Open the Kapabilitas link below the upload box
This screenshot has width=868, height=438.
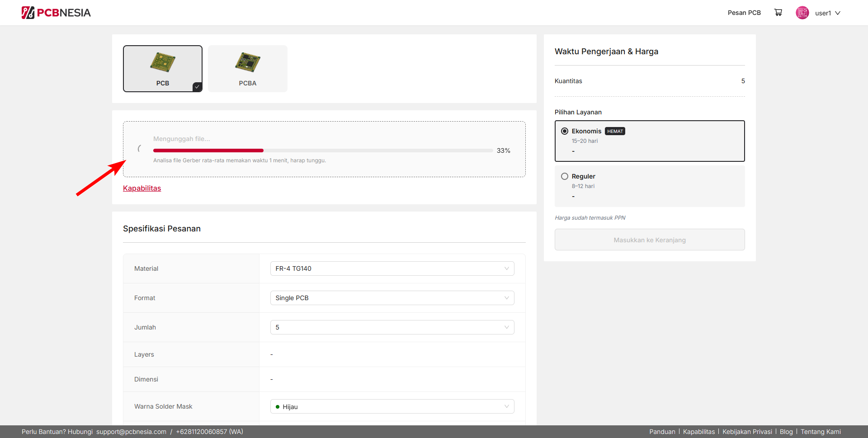click(x=142, y=188)
